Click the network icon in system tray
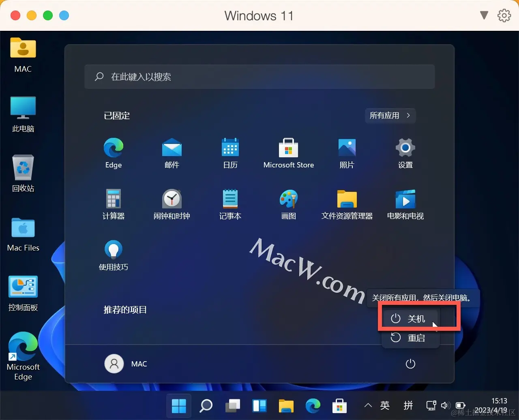Viewport: 519px width, 420px height. 431,405
